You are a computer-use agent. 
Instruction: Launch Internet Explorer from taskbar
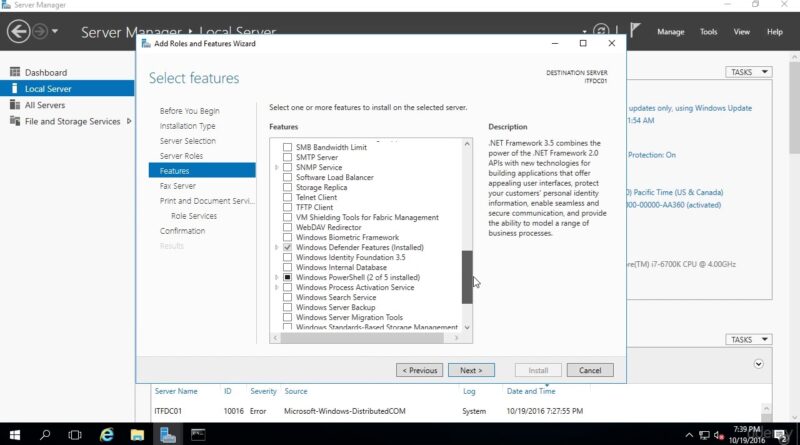pos(107,435)
